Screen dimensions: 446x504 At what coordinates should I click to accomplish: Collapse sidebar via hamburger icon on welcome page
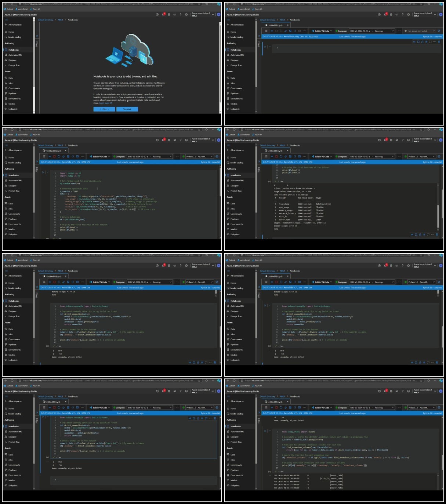(x=6, y=20)
